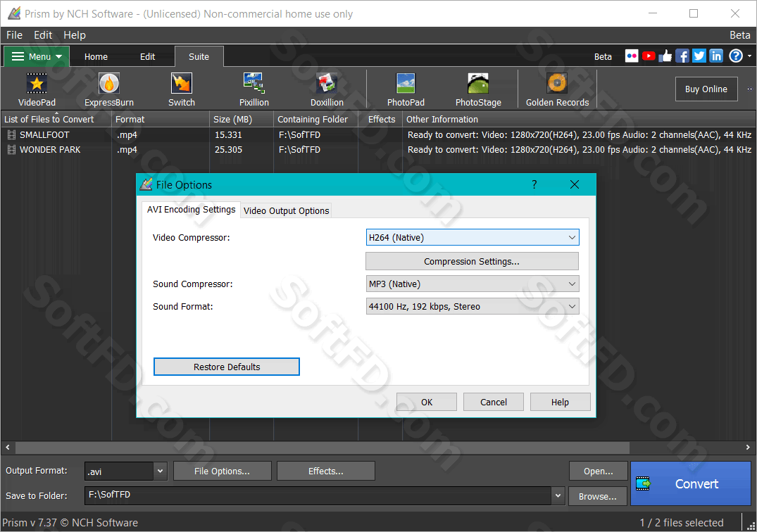The height and width of the screenshot is (532, 757).
Task: Open the Facebook share icon
Action: [682, 56]
